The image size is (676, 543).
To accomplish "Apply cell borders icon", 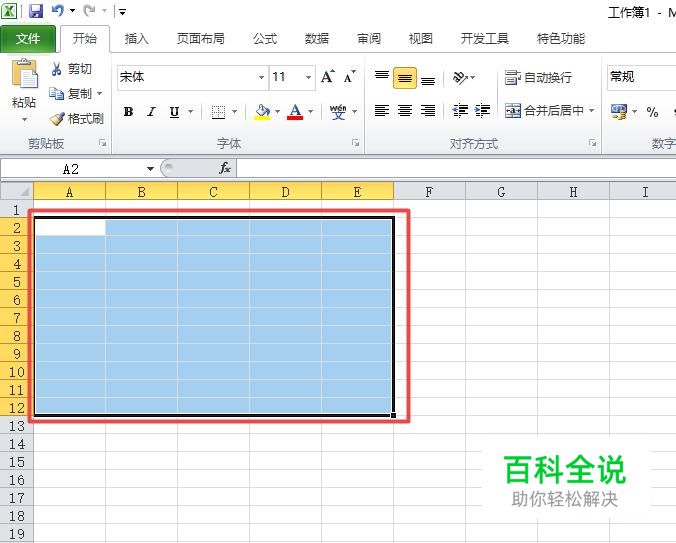I will pyautogui.click(x=218, y=112).
